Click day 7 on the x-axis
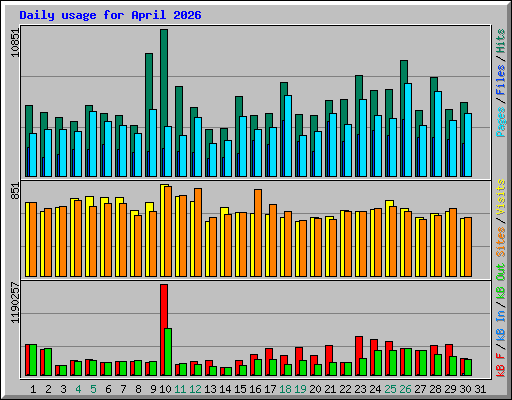Screen dimensions: 512x400 123,389
